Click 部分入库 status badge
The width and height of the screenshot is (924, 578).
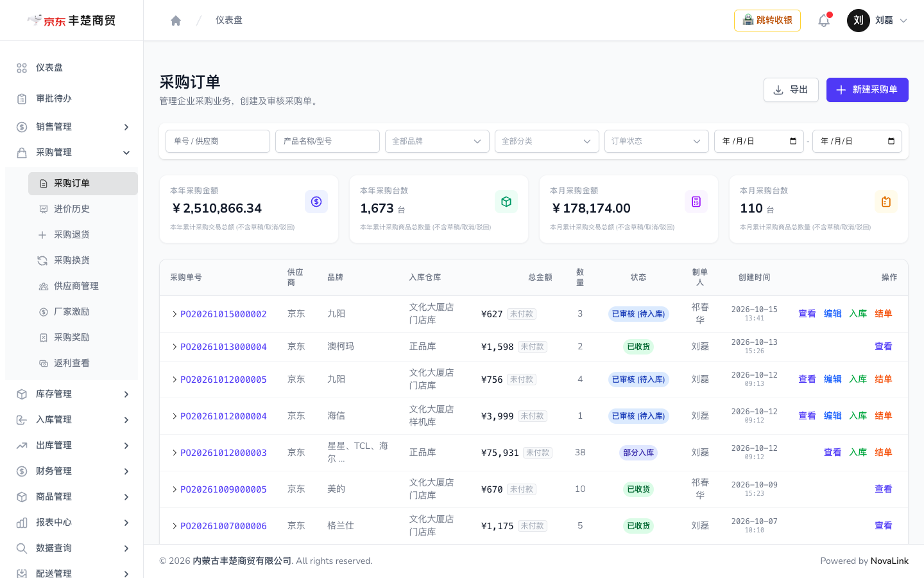click(x=638, y=453)
